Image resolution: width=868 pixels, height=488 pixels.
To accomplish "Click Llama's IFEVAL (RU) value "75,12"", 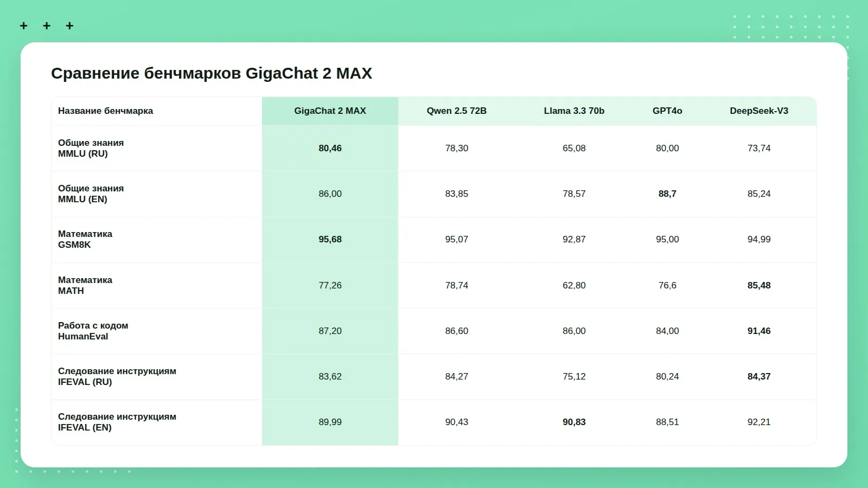I will point(574,376).
